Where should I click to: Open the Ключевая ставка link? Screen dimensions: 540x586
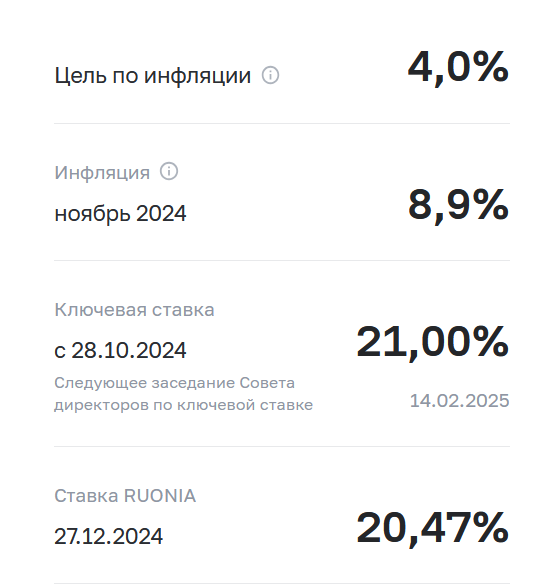pos(135,309)
